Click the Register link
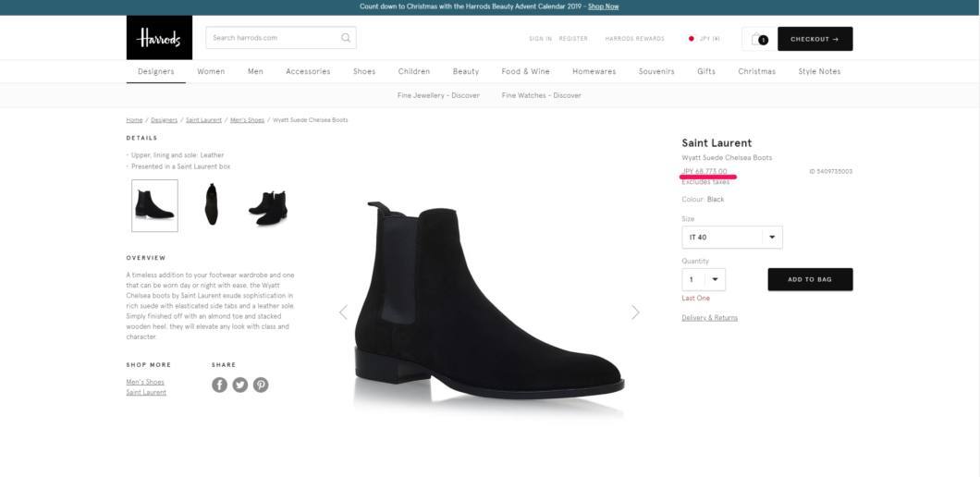The width and height of the screenshot is (980, 477). (x=573, y=39)
